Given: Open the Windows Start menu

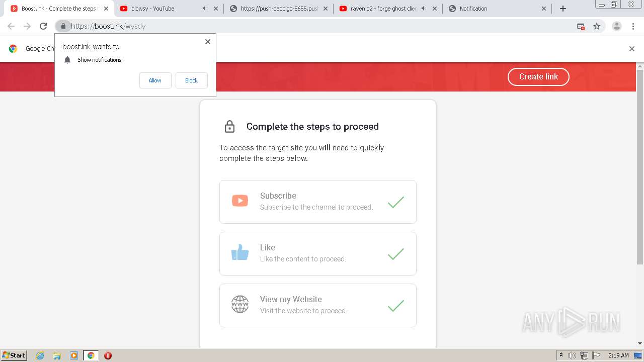Looking at the screenshot, I should [x=14, y=355].
